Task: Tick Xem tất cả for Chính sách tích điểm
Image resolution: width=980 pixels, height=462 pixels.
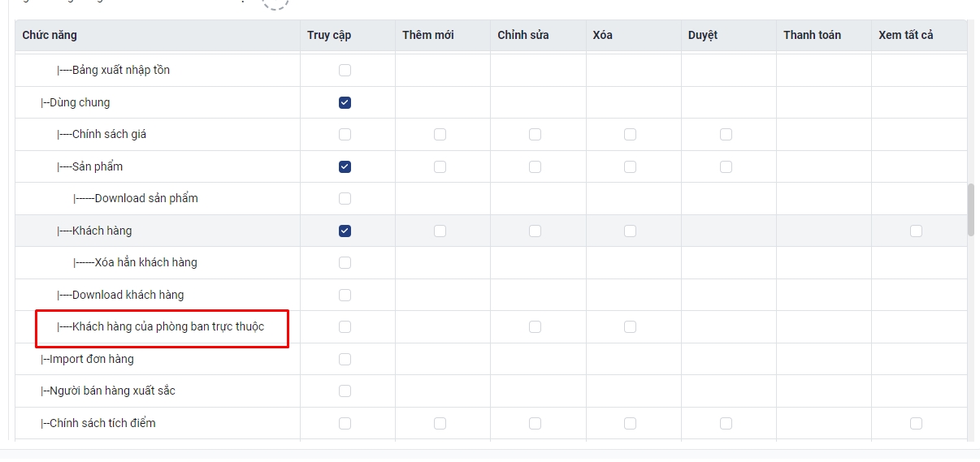Action: (916, 423)
